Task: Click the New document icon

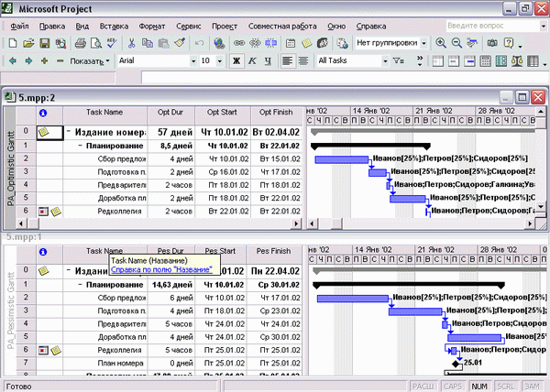Action: coord(13,43)
